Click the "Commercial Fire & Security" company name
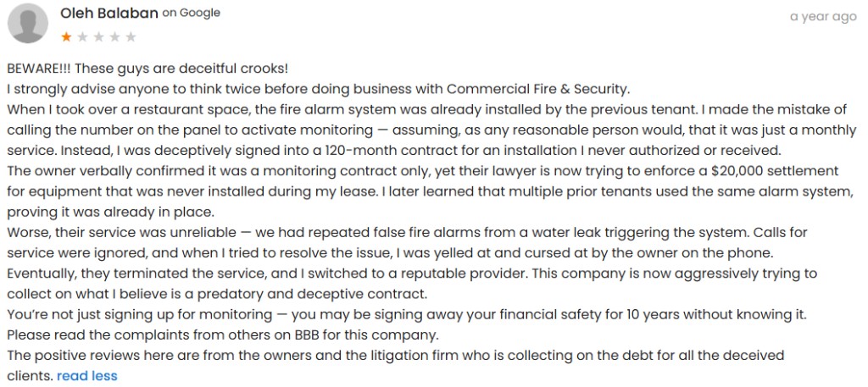 click(x=537, y=89)
